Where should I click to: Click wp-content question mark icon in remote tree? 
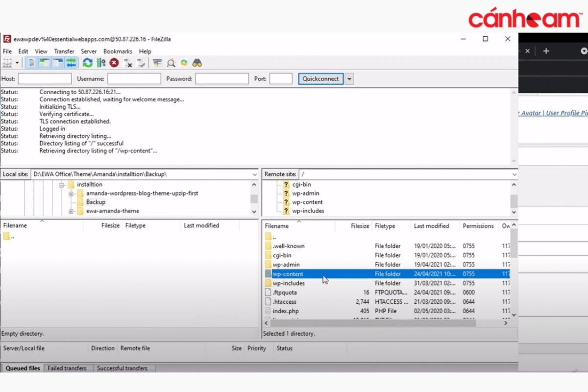(x=286, y=202)
